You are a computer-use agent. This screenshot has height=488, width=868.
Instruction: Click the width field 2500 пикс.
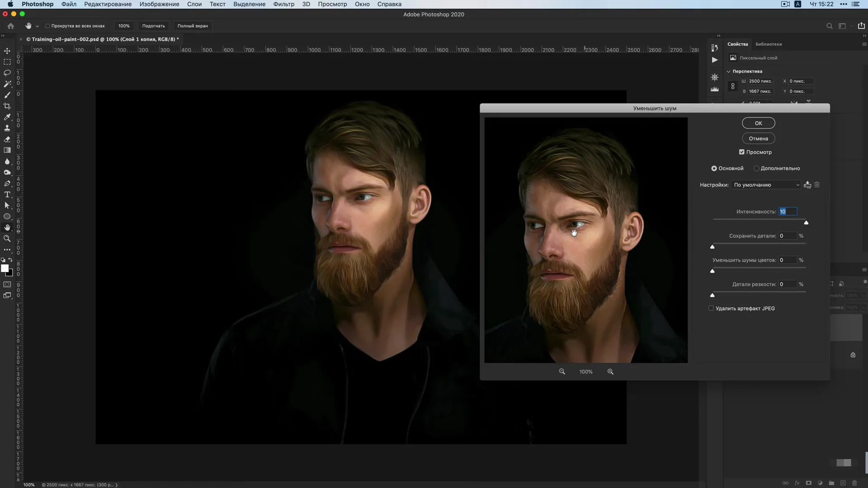click(x=760, y=81)
